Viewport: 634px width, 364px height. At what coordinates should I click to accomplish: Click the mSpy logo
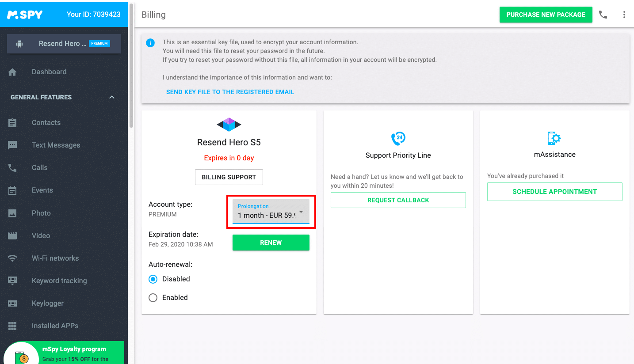25,14
